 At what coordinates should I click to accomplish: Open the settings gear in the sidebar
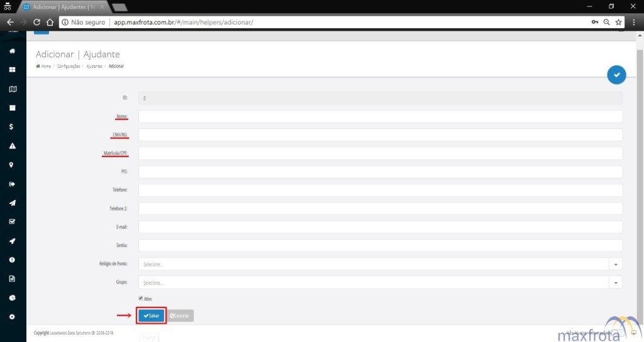pyautogui.click(x=12, y=316)
